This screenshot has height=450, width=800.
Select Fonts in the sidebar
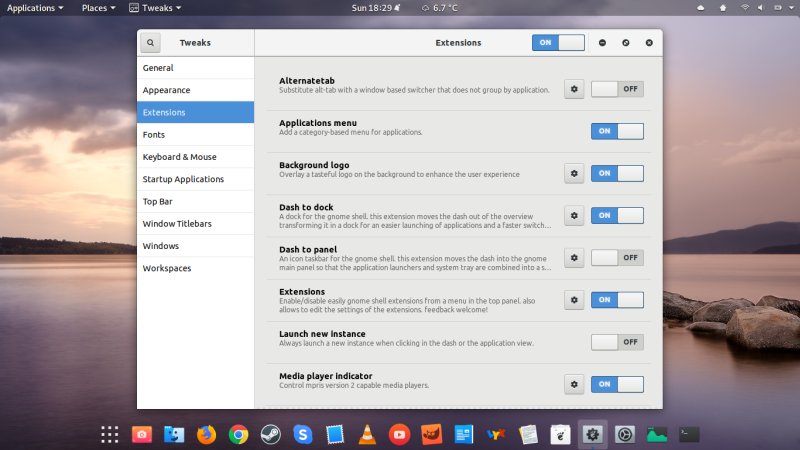(195, 135)
